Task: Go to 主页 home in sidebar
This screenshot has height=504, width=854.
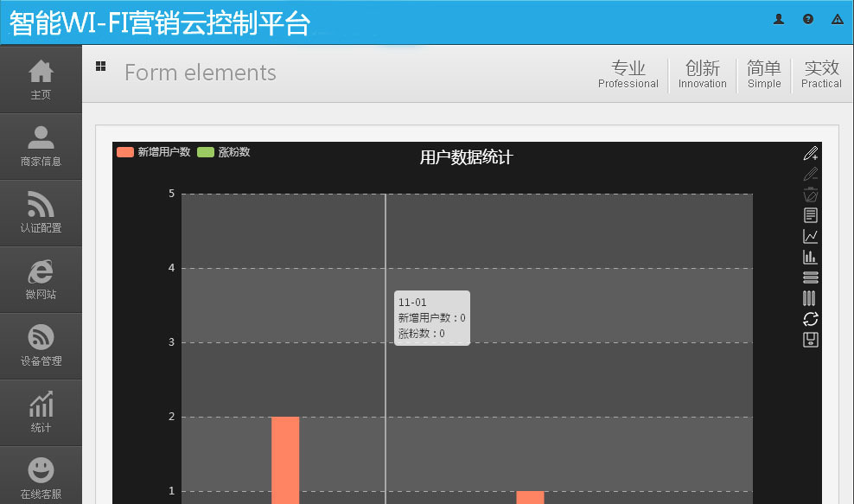Action: click(41, 80)
